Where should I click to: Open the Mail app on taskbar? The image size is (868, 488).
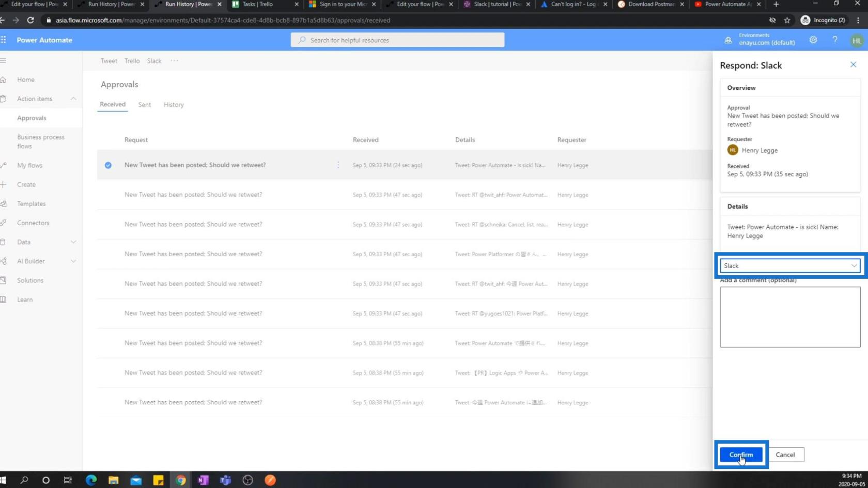pos(136,480)
